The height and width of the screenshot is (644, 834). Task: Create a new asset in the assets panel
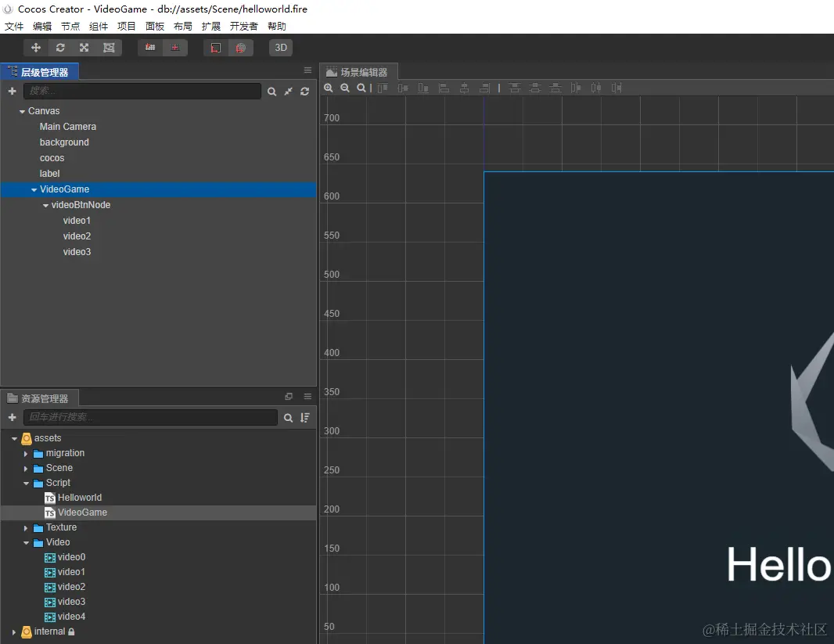tap(13, 417)
